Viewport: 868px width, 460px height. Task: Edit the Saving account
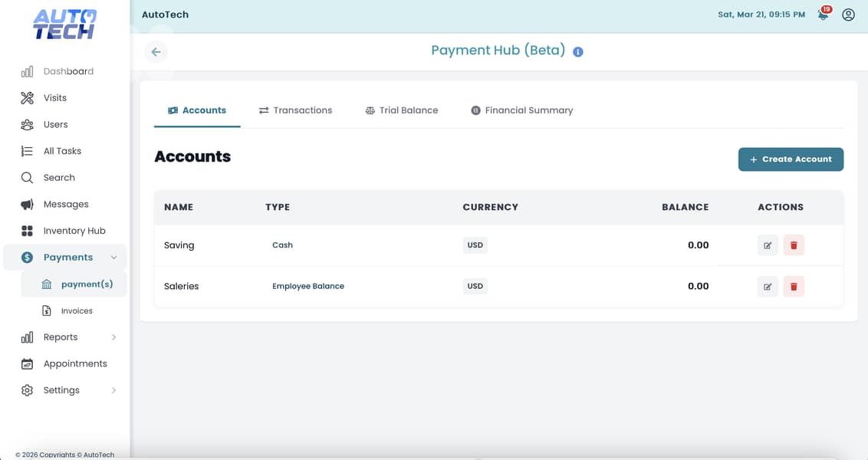[768, 245]
